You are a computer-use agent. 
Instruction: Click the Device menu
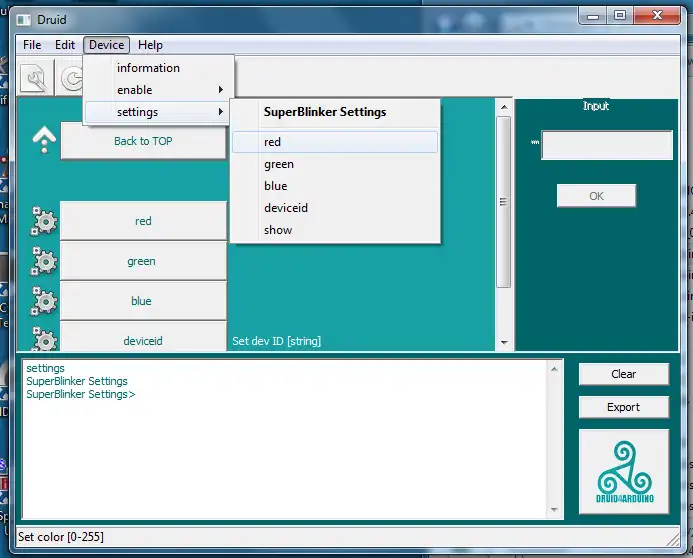tap(107, 45)
